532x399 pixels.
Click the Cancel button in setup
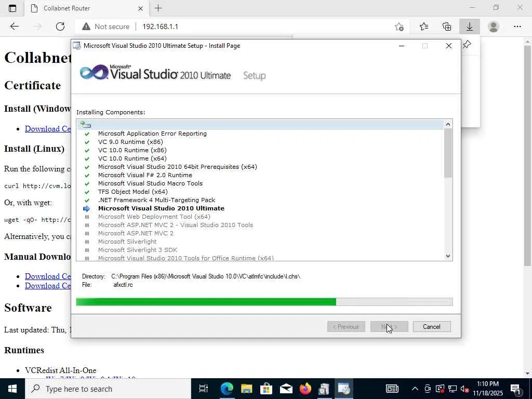tap(432, 326)
